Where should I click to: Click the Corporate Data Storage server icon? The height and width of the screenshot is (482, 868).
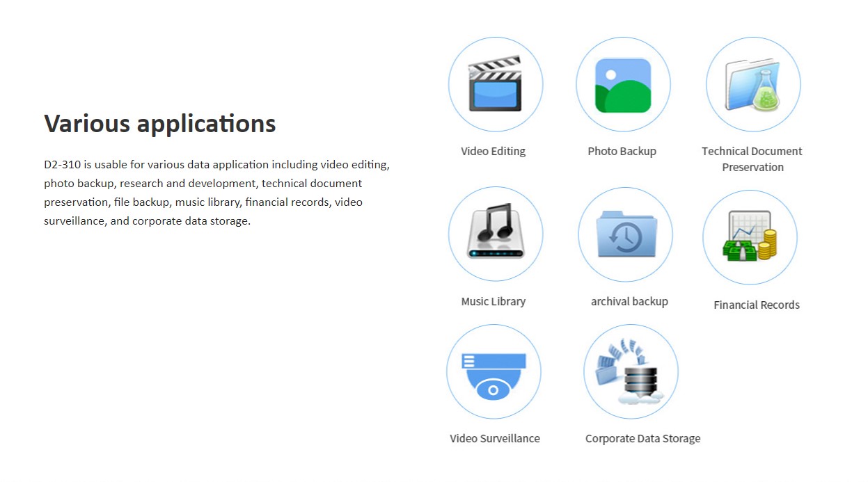(631, 371)
